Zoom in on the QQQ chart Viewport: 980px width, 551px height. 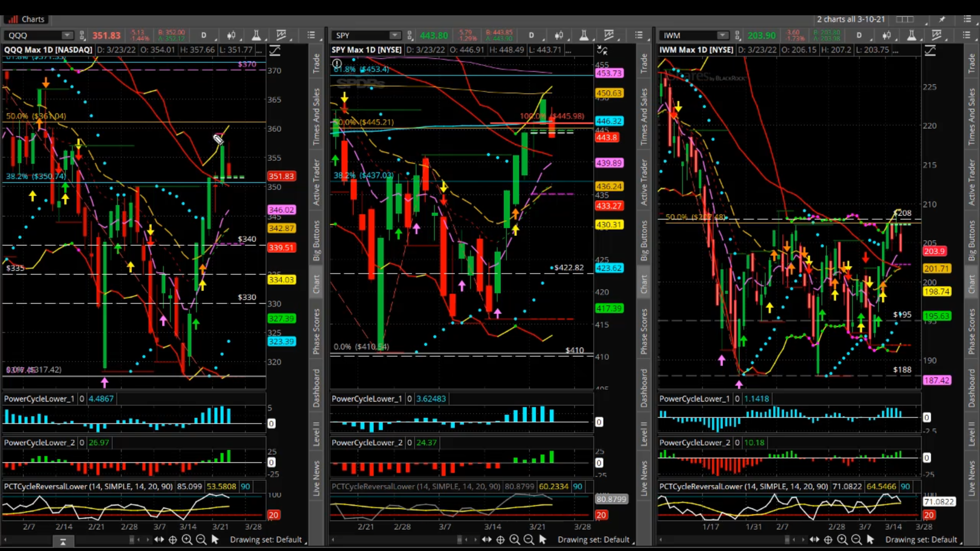(x=187, y=539)
